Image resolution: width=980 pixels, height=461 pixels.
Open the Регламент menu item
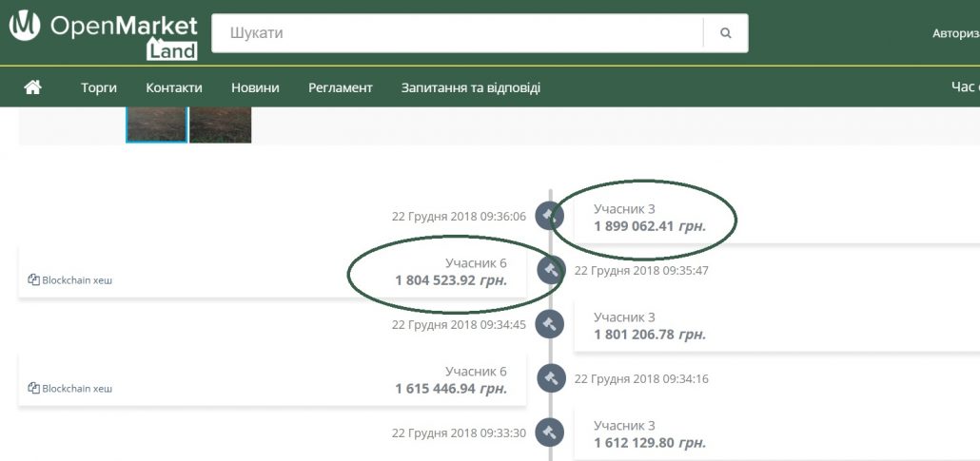click(340, 88)
